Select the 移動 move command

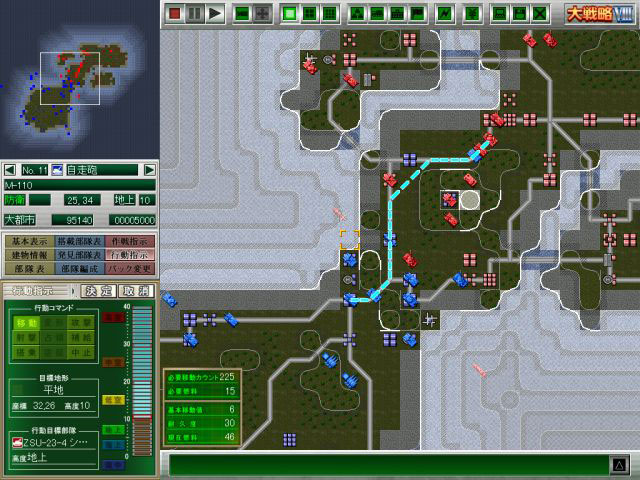tap(27, 323)
